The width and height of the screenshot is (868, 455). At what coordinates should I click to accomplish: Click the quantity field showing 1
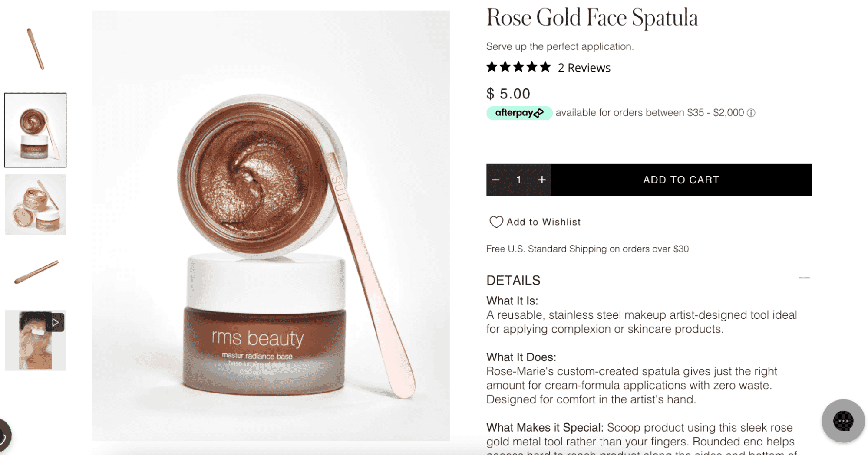[x=518, y=180]
